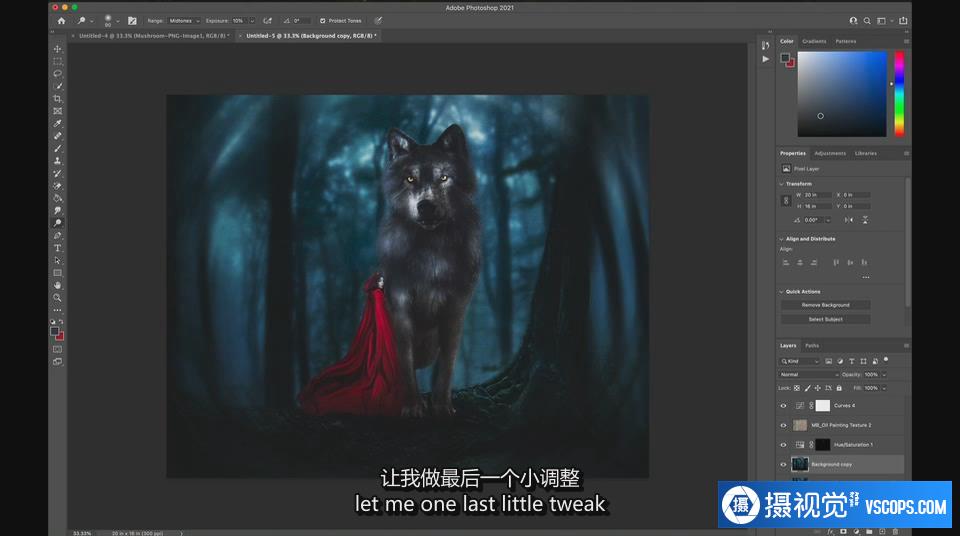The height and width of the screenshot is (536, 960).
Task: Select the Frame tool
Action: tap(58, 111)
